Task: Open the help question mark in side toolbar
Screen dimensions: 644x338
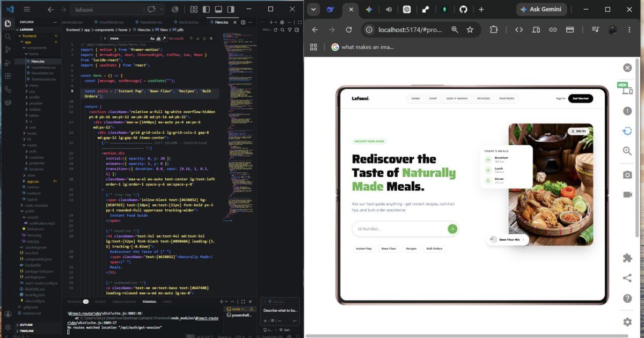Action: click(627, 298)
